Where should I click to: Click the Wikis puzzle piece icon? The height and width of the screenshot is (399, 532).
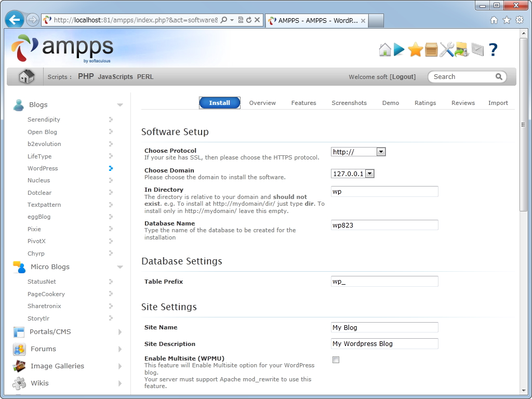[19, 383]
